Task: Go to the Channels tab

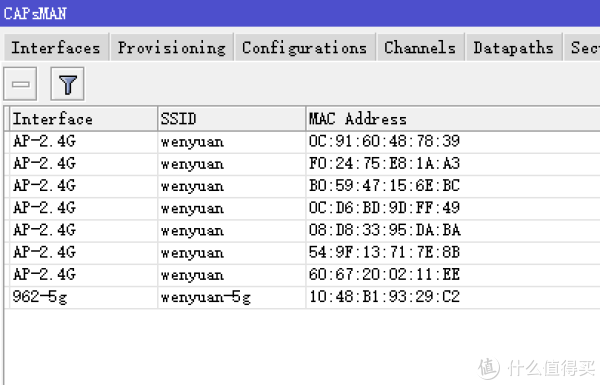Action: (420, 47)
